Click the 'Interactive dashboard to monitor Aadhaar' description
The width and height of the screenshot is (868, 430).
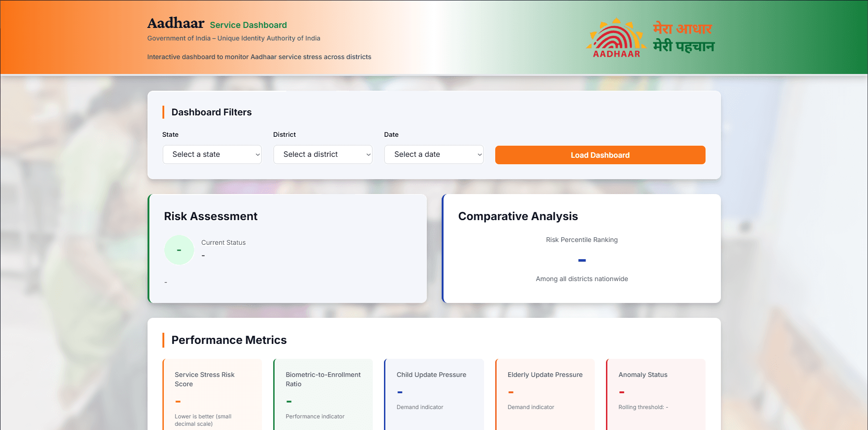259,57
